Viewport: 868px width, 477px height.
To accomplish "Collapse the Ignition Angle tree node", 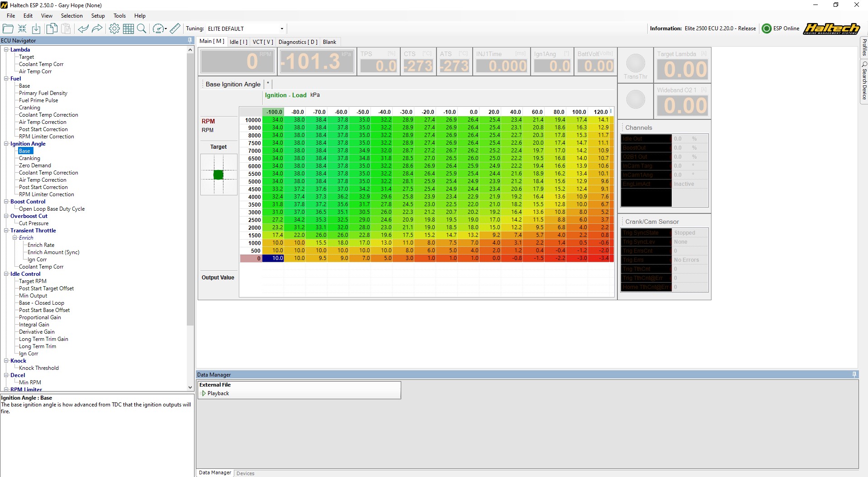I will [6, 144].
